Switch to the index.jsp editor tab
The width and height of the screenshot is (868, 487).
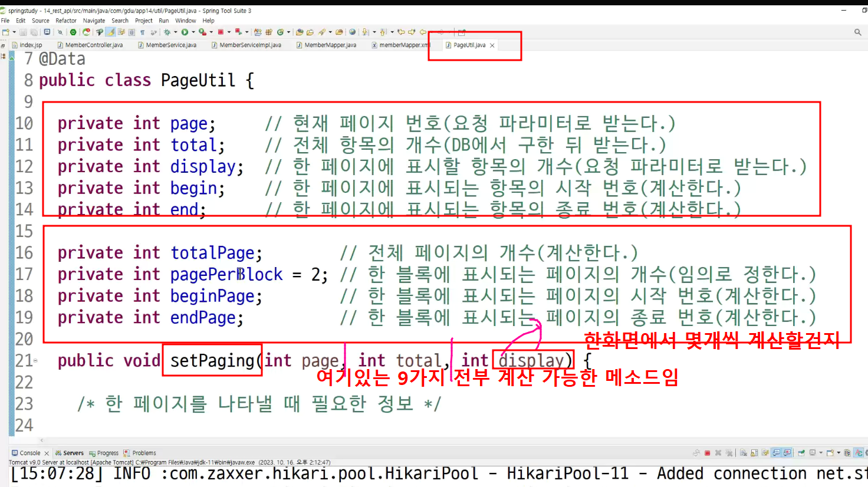(x=27, y=45)
